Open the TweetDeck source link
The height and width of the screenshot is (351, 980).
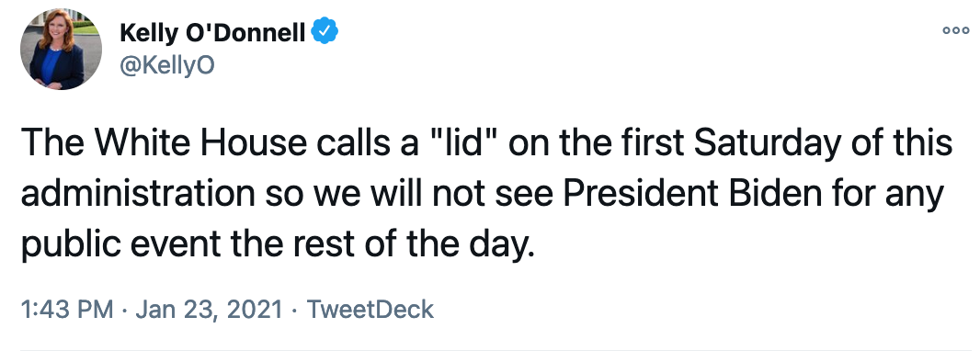click(x=370, y=310)
